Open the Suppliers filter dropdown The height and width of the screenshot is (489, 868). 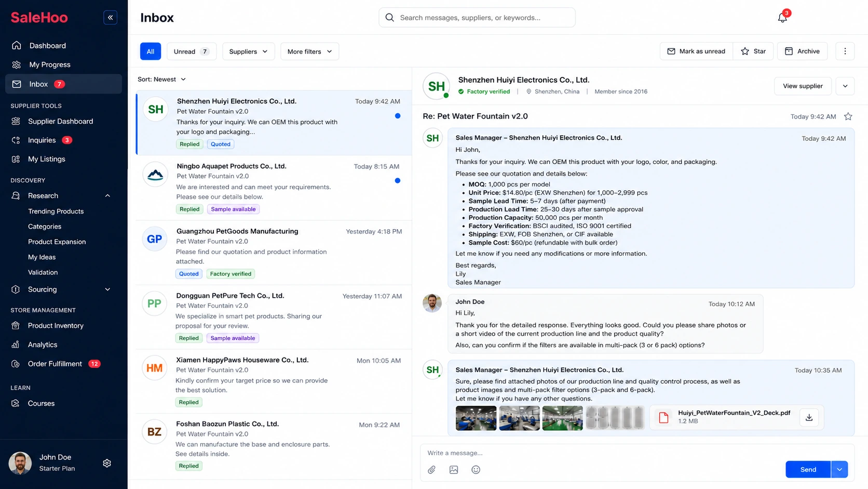point(249,51)
